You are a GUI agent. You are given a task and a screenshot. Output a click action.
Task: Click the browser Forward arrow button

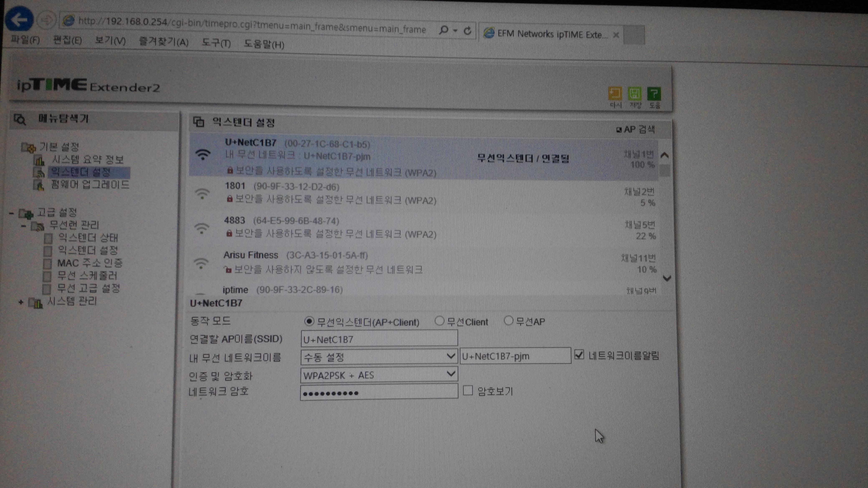pos(46,21)
